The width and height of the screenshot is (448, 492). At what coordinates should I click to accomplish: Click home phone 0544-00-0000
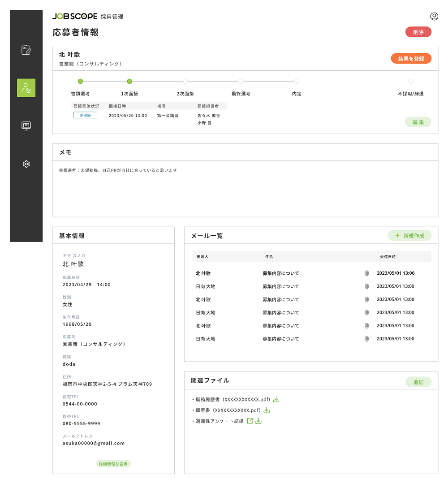pyautogui.click(x=80, y=404)
